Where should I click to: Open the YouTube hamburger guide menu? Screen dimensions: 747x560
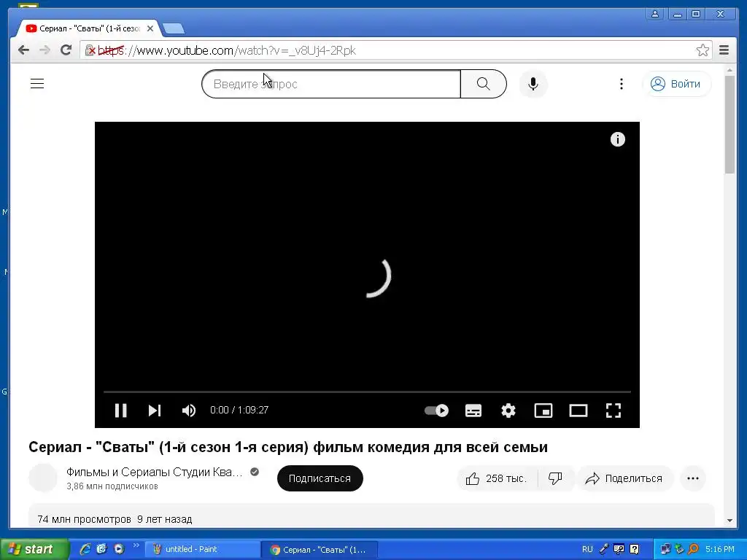tap(37, 84)
